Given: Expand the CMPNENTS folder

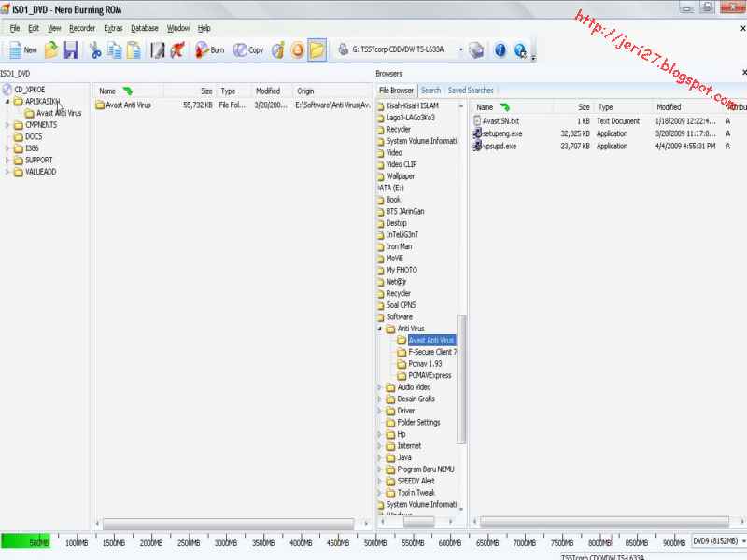Looking at the screenshot, I should click(7, 125).
